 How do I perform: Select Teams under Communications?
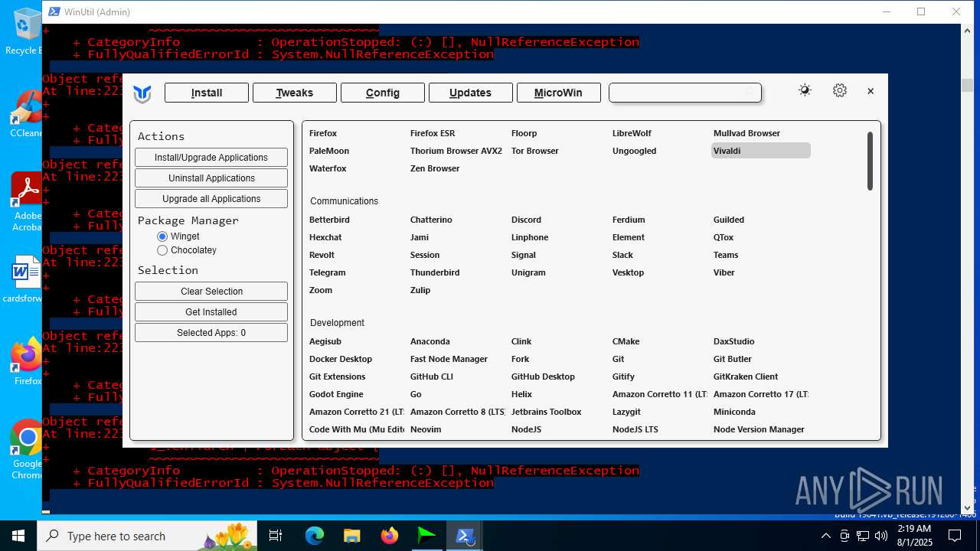[726, 255]
